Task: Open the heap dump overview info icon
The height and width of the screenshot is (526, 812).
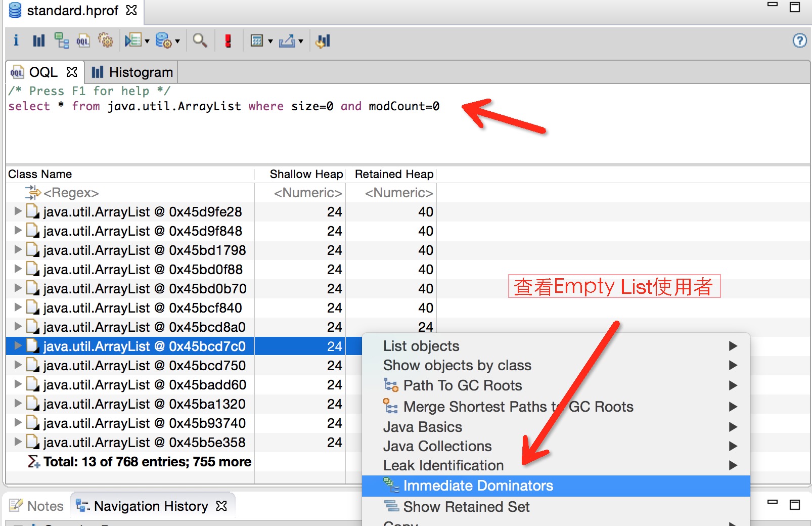Action: [16, 40]
